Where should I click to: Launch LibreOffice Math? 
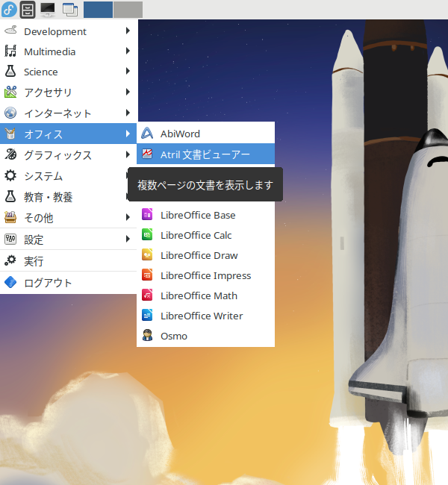205,295
